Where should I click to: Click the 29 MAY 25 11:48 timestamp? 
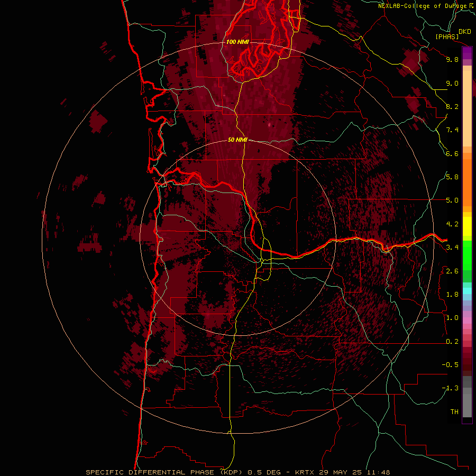(354, 472)
